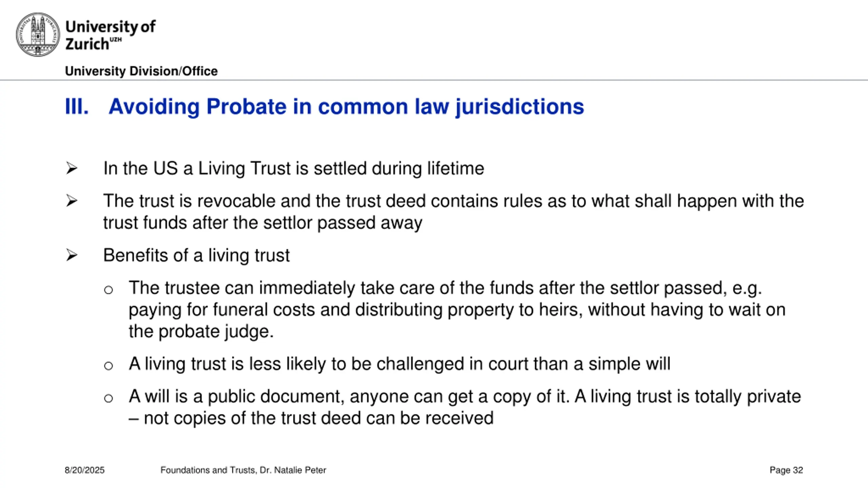
Task: Click the 'trust funds after the settlor passed away' line
Action: coord(263,223)
